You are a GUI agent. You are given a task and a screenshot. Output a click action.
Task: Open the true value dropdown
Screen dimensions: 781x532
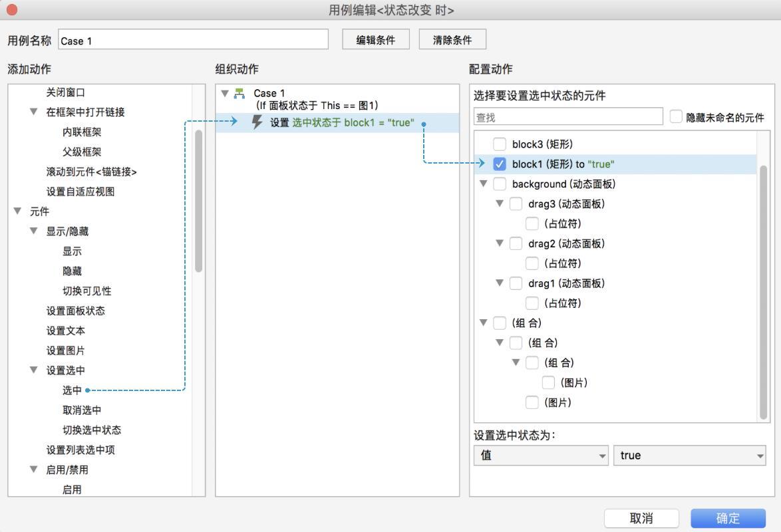(689, 456)
